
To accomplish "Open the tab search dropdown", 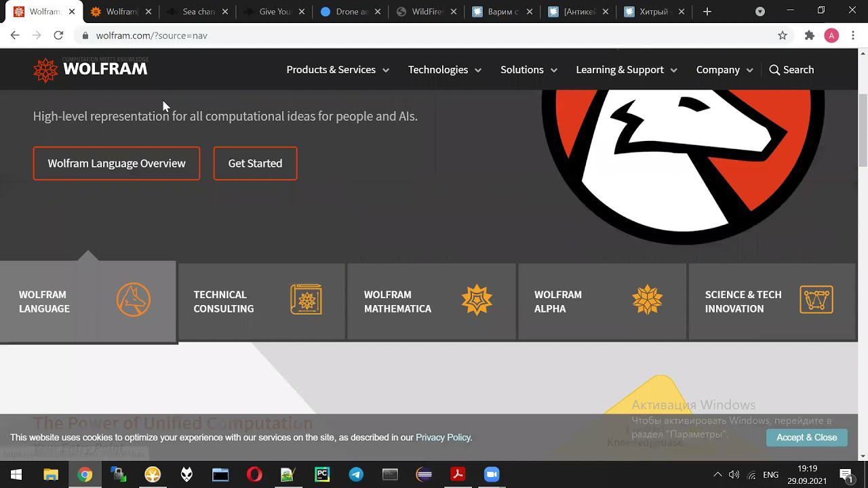I will click(x=760, y=12).
